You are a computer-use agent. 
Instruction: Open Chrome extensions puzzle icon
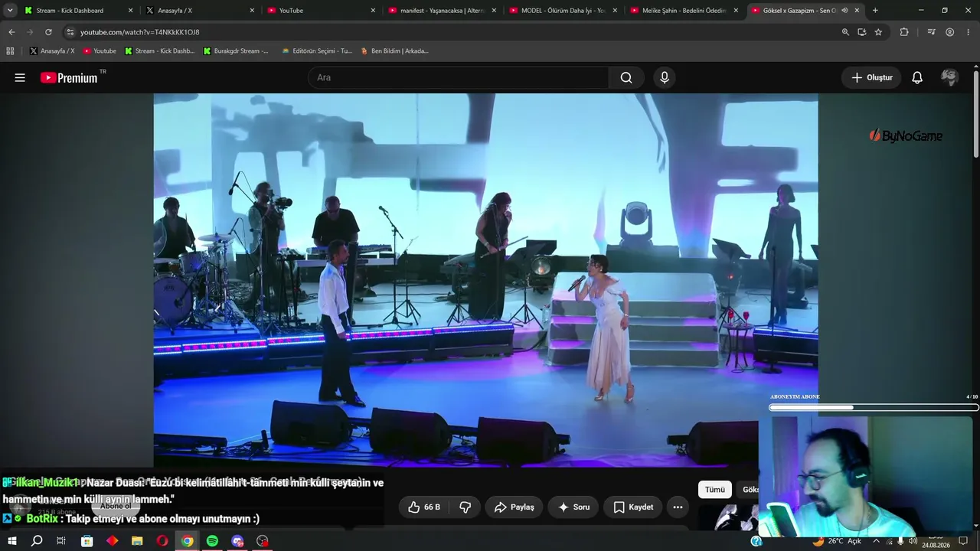click(x=904, y=32)
